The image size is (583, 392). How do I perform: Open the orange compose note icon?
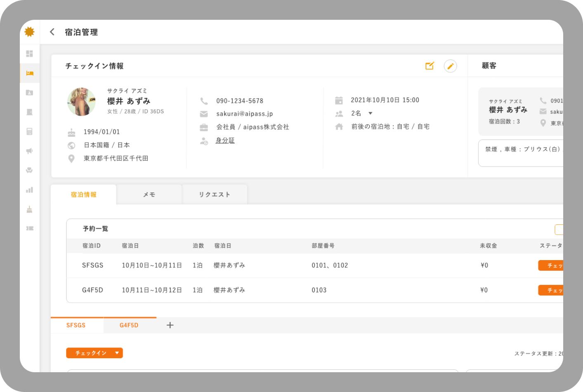coord(430,66)
